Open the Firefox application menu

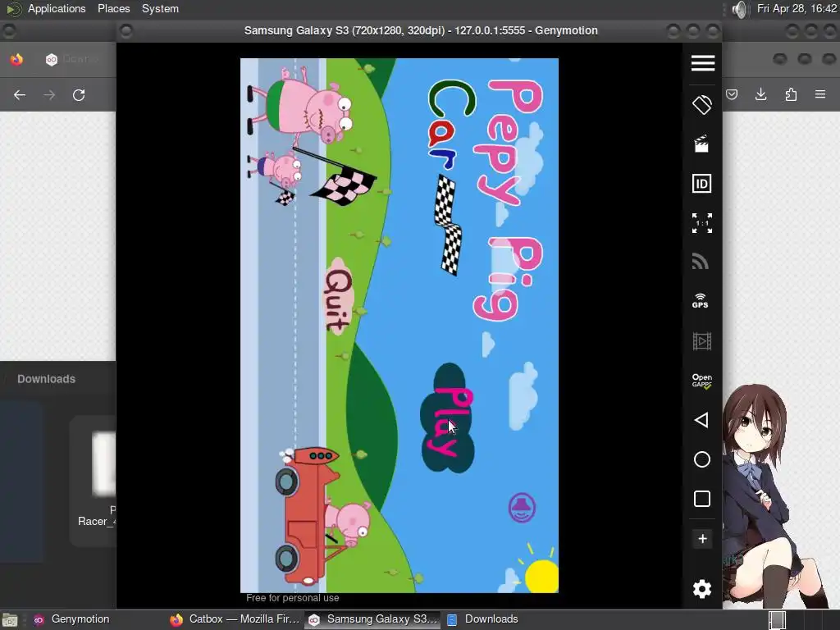coord(820,95)
